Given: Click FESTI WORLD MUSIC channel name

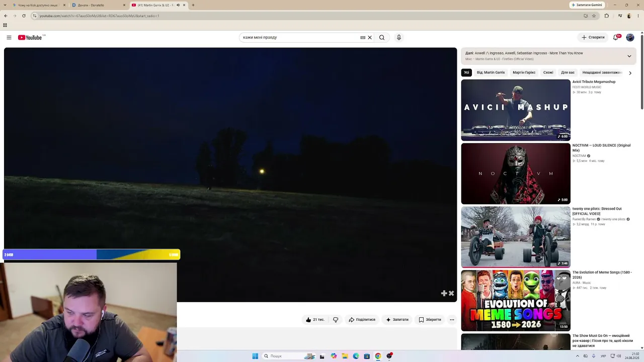Looking at the screenshot, I should tap(587, 87).
